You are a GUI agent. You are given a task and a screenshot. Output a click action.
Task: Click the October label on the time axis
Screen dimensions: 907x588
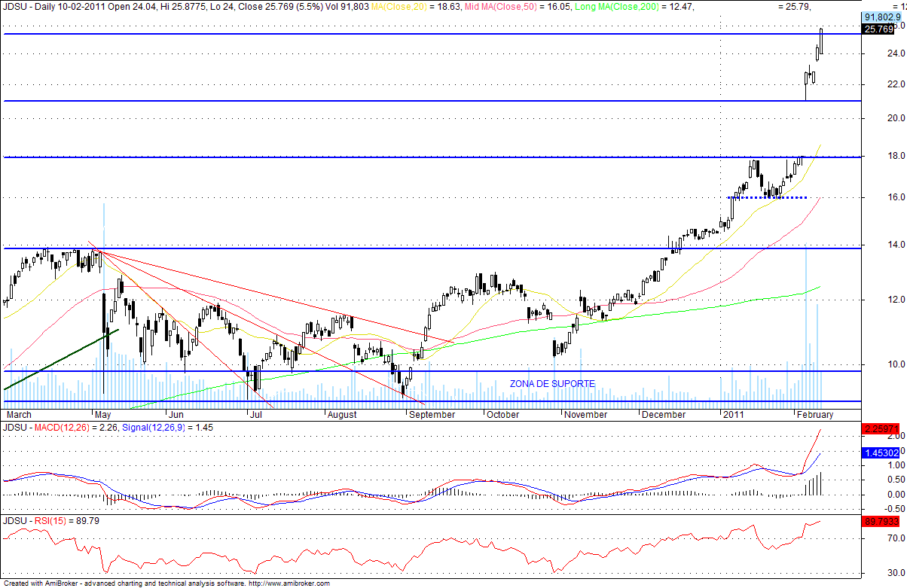(x=502, y=414)
